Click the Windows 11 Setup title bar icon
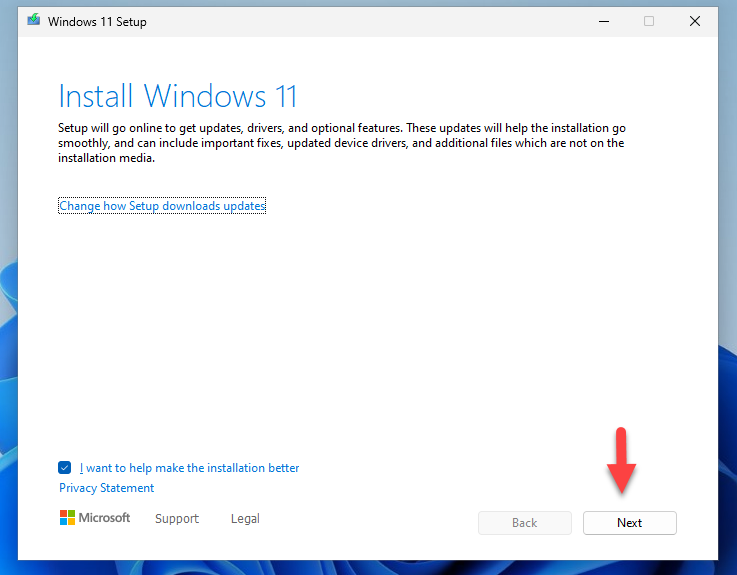Viewport: 737px width, 575px height. (x=33, y=20)
